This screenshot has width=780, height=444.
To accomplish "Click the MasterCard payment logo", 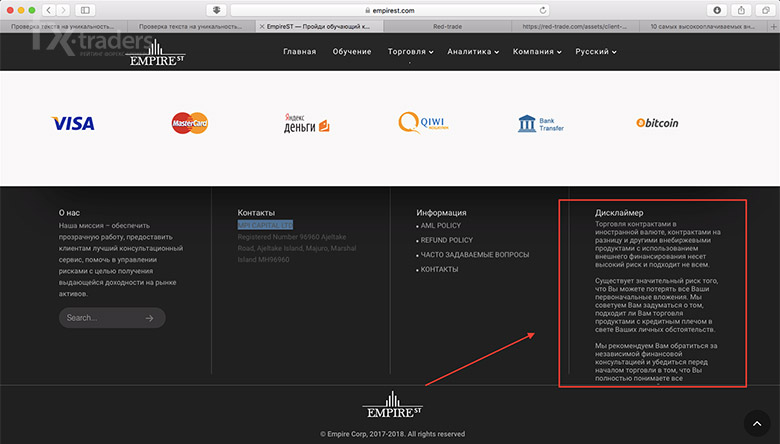I will [x=190, y=123].
